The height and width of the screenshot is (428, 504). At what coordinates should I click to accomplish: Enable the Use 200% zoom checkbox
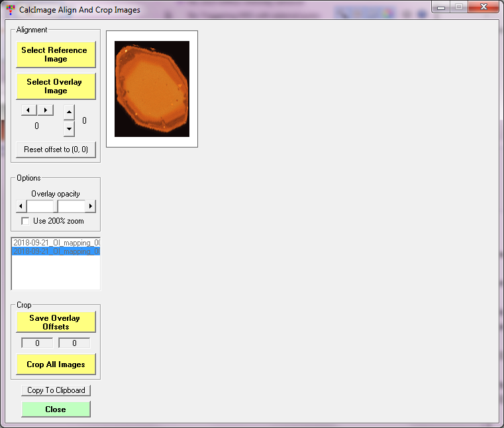pos(26,221)
